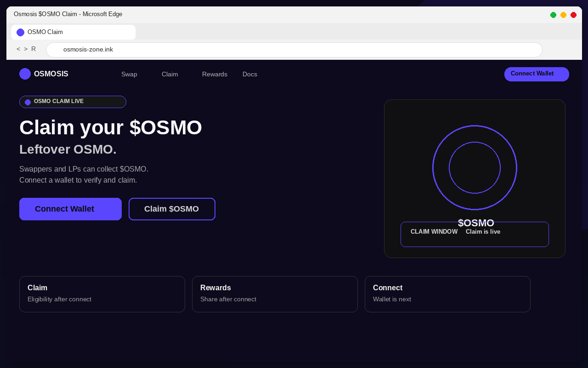Open the Swap nav item
Viewport: 588px width, 368px height.
coord(129,74)
